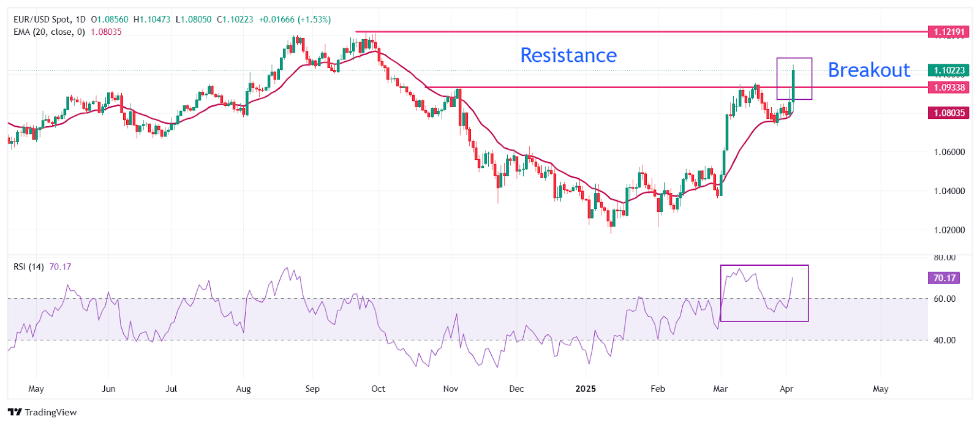This screenshot has width=980, height=425.
Task: Click the 60.00 level on the RSI scale
Action: 944,299
